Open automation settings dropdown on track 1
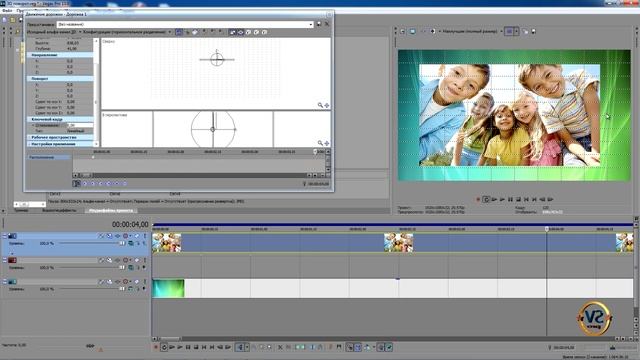This screenshot has width=640, height=360. 130,236
